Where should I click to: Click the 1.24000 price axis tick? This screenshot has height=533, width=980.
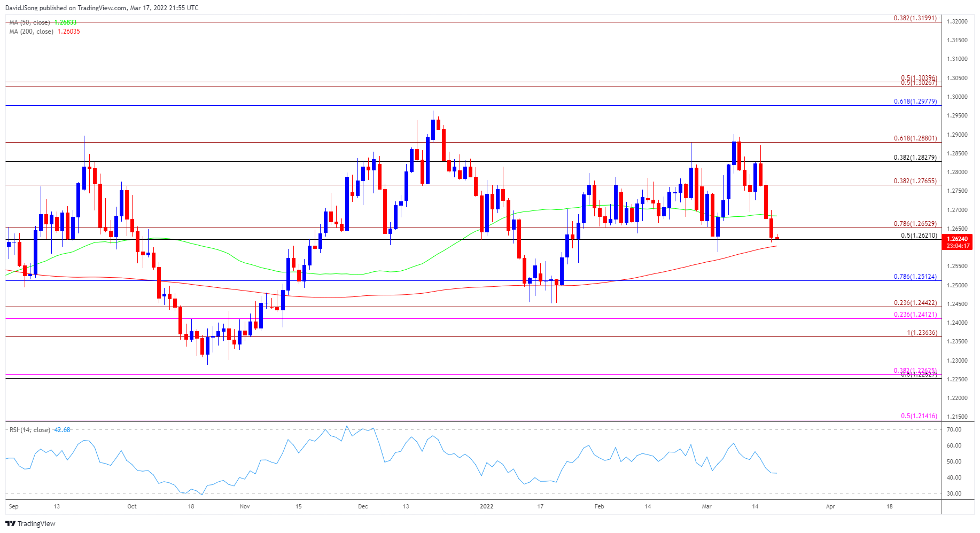click(957, 323)
